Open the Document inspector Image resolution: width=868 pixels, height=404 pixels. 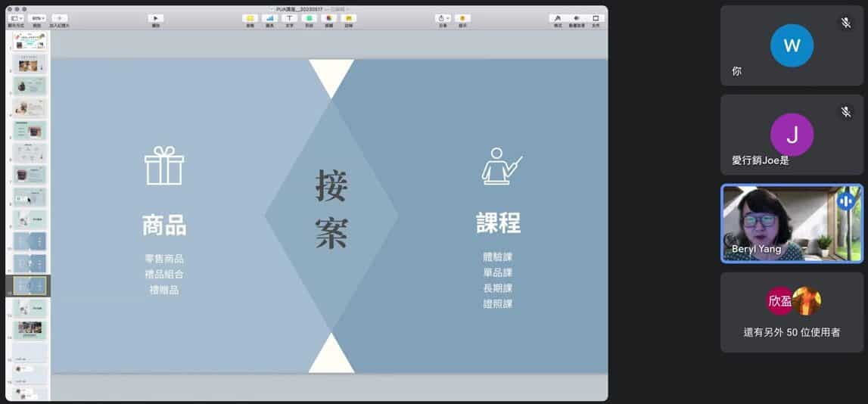tap(596, 18)
